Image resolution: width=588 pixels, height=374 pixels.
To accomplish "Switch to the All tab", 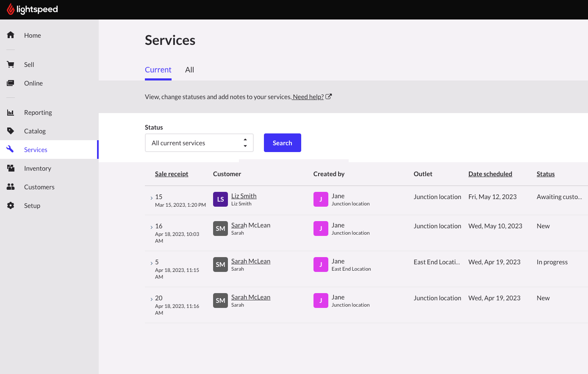I will (x=189, y=70).
